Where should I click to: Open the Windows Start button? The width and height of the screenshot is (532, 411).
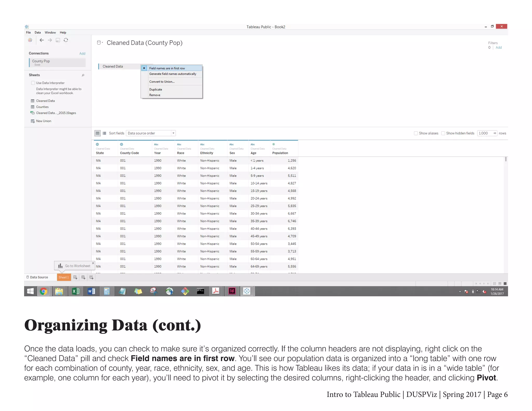30,291
